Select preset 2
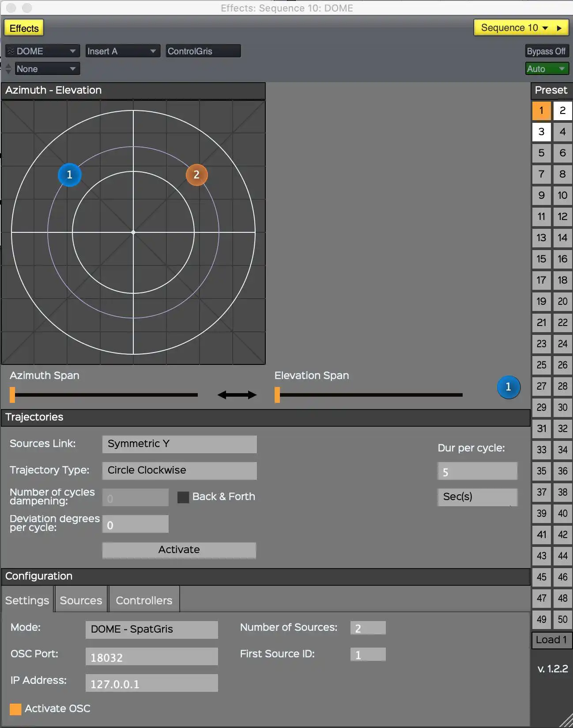573x728 pixels. pos(562,110)
